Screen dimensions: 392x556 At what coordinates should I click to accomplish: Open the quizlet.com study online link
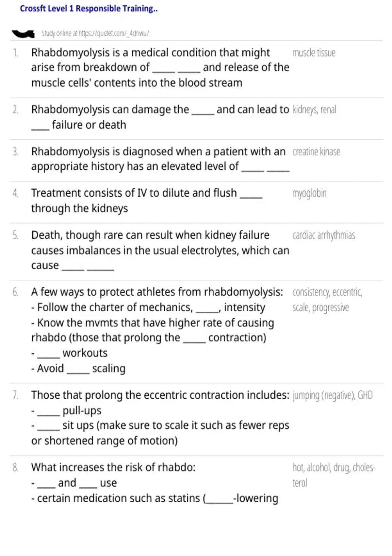click(95, 33)
